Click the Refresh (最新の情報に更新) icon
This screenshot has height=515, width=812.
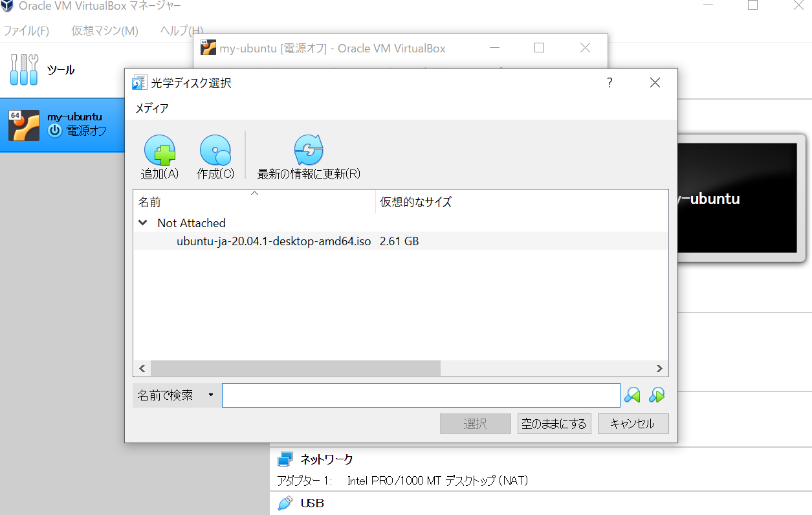coord(309,151)
